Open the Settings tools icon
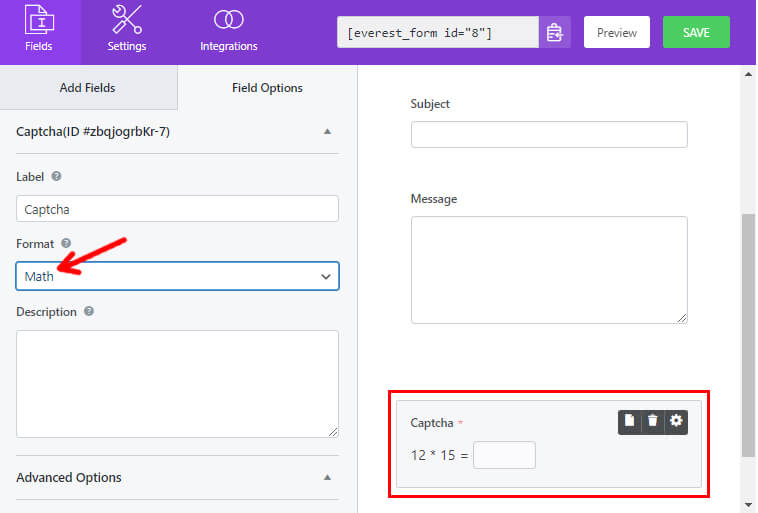The width and height of the screenshot is (758, 513). [x=127, y=19]
